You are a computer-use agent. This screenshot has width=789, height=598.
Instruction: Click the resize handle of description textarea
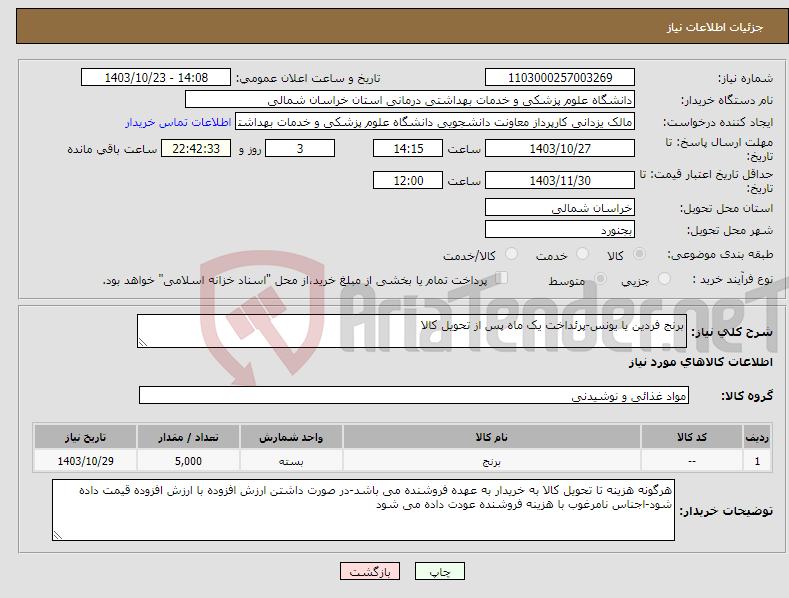[x=142, y=343]
